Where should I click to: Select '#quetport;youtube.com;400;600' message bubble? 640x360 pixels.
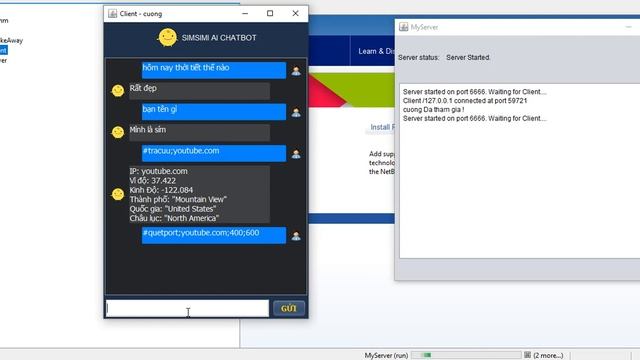(x=214, y=236)
